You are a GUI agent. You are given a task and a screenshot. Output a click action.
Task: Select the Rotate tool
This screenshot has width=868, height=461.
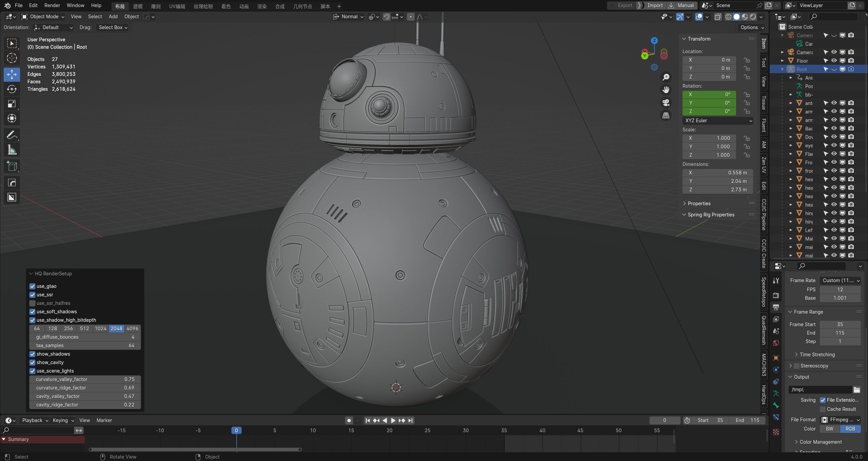12,89
